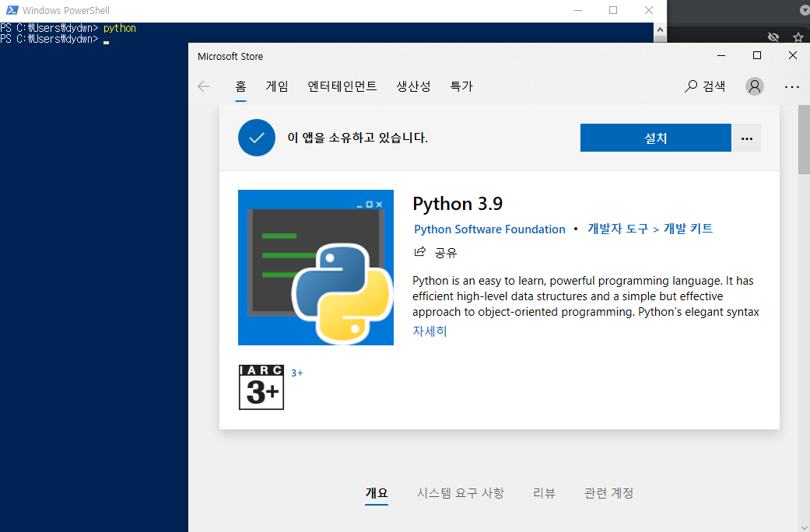The image size is (810, 532).
Task: Click PowerShell scrollbar up arrow
Action: point(660,30)
